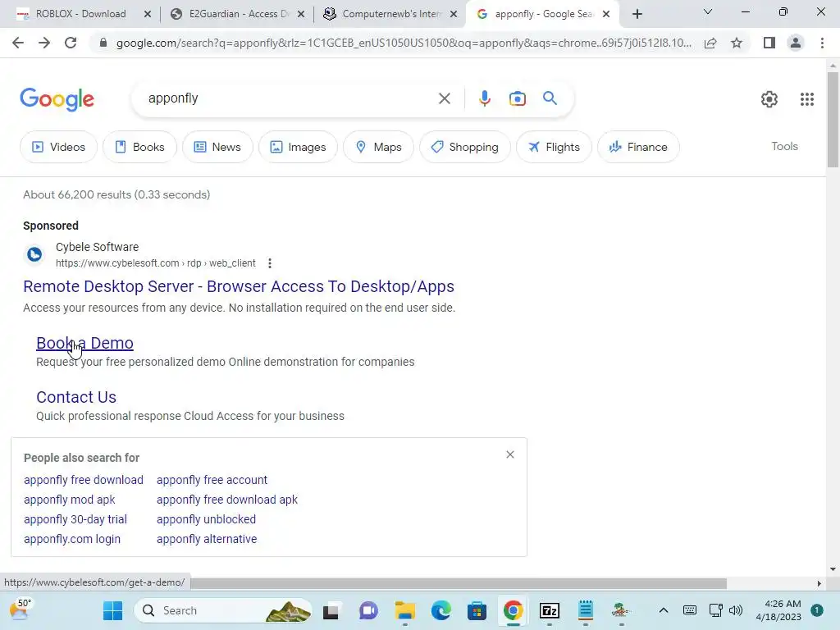The width and height of the screenshot is (840, 630).
Task: Open Google quick settings gear
Action: [769, 99]
